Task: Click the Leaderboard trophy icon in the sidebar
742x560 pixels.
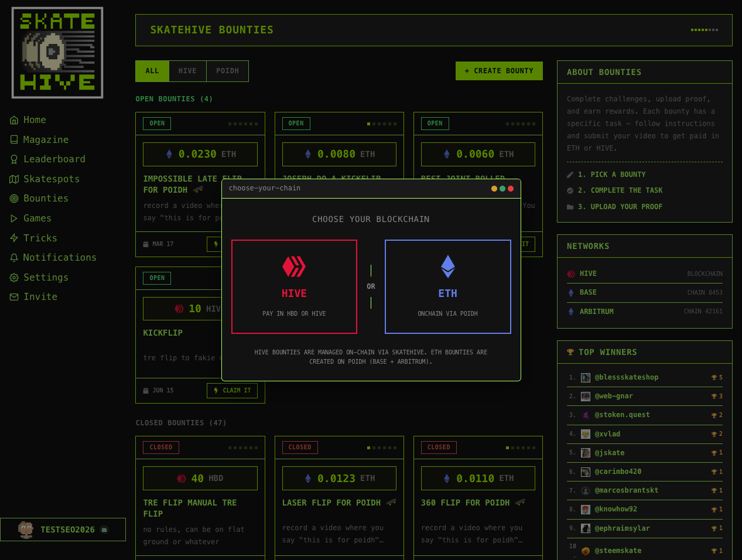Action: [14, 159]
